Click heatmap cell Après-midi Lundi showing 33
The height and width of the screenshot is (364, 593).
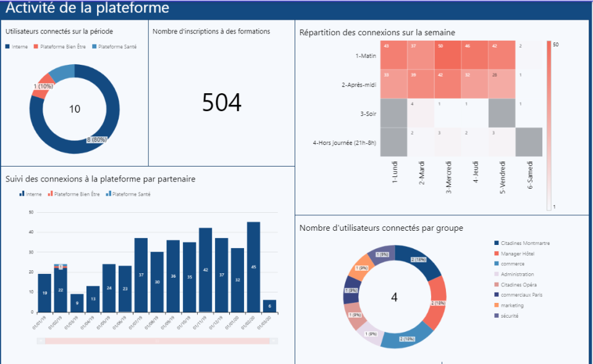[393, 84]
